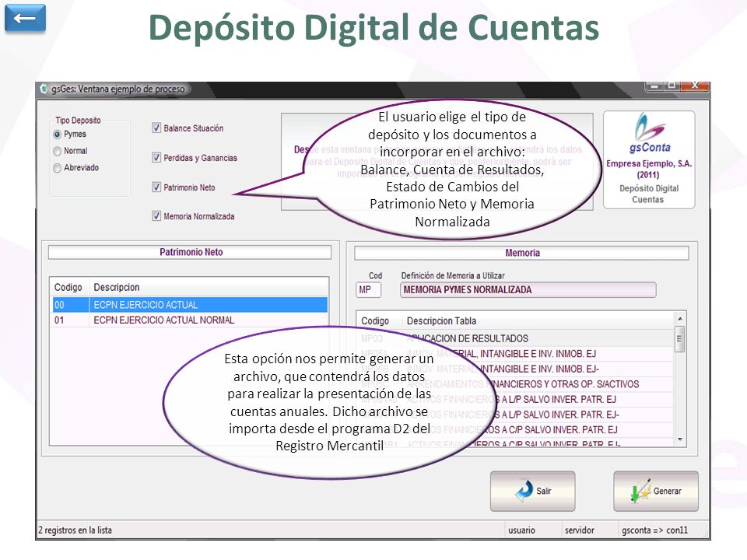The height and width of the screenshot is (560, 747).
Task: Click the gsConta logo
Action: 649,133
